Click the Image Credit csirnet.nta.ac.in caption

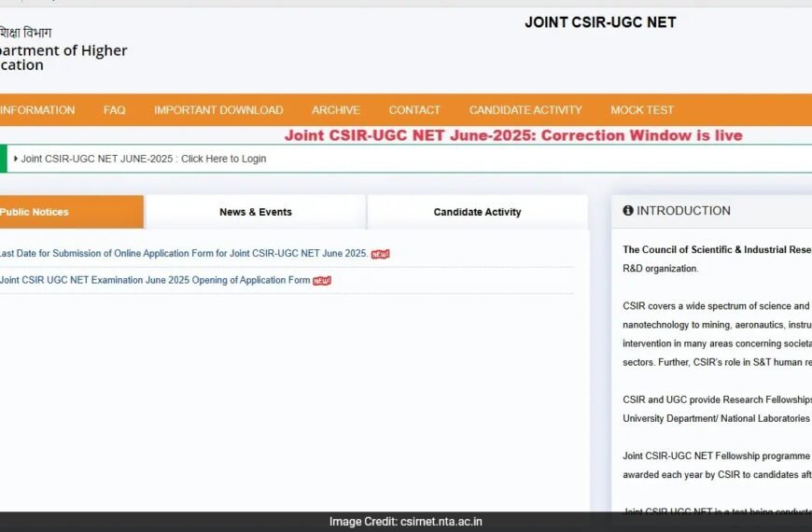[x=405, y=522]
